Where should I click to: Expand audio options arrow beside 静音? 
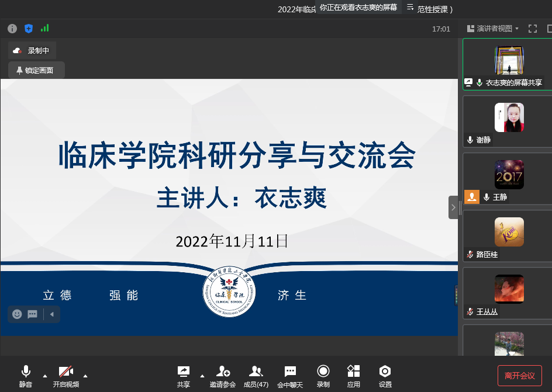[x=45, y=375]
